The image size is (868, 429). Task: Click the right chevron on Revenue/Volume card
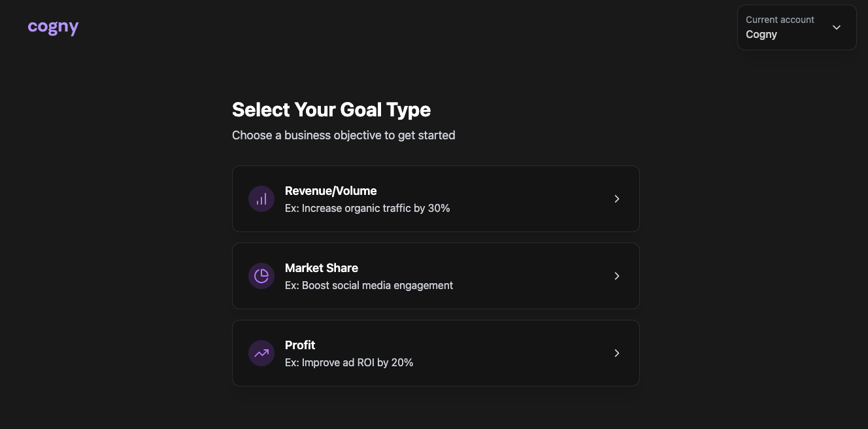(x=616, y=199)
